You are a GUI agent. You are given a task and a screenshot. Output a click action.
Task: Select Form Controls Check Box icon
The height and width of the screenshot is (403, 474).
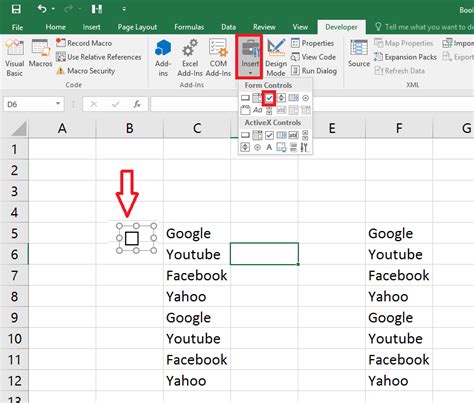(269, 98)
